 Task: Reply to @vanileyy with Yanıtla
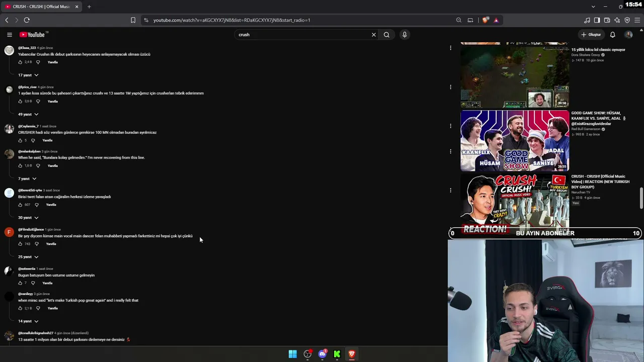click(x=53, y=309)
